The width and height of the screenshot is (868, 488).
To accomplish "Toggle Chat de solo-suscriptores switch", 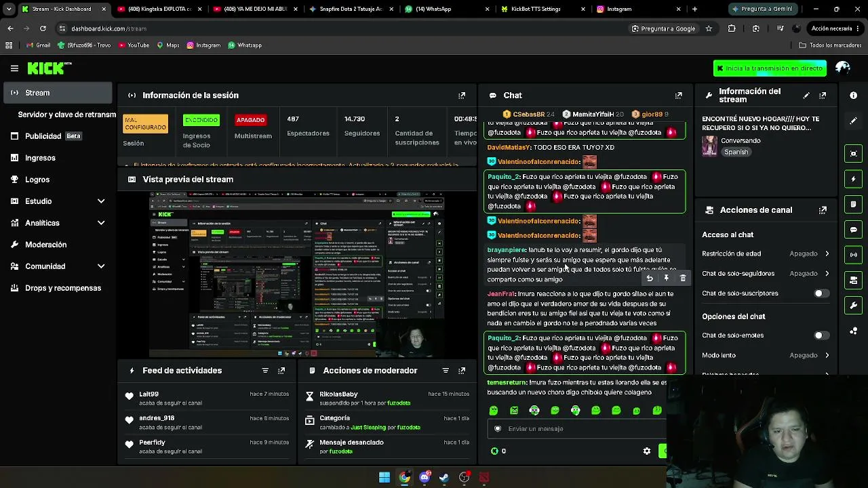I will [821, 293].
